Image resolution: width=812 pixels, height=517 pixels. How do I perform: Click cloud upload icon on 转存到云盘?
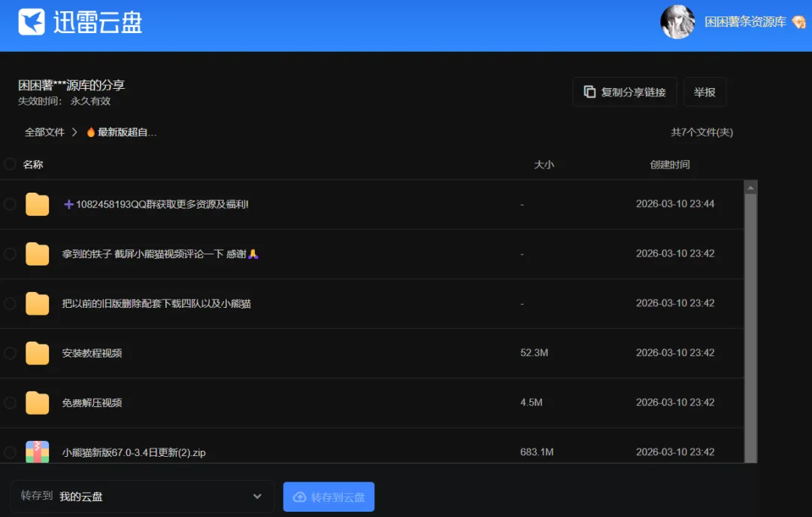pos(300,497)
